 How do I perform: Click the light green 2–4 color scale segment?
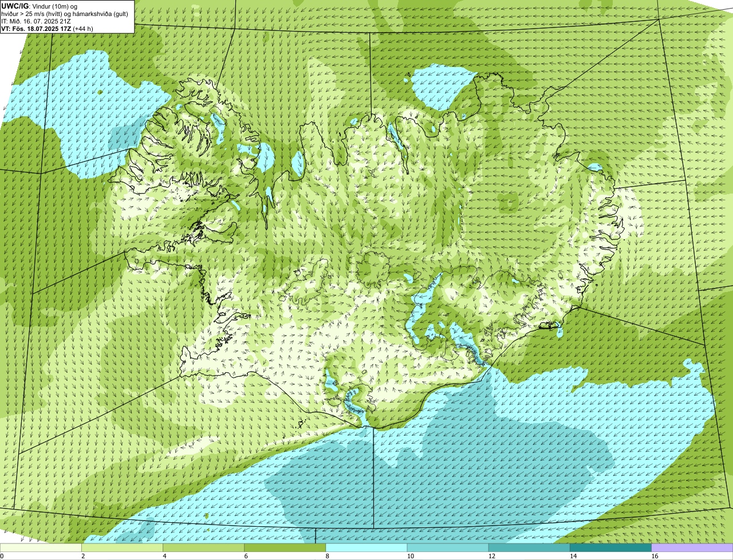(122, 548)
